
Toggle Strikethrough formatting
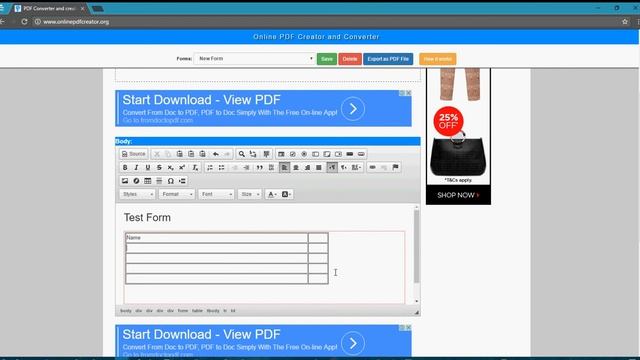(x=159, y=167)
